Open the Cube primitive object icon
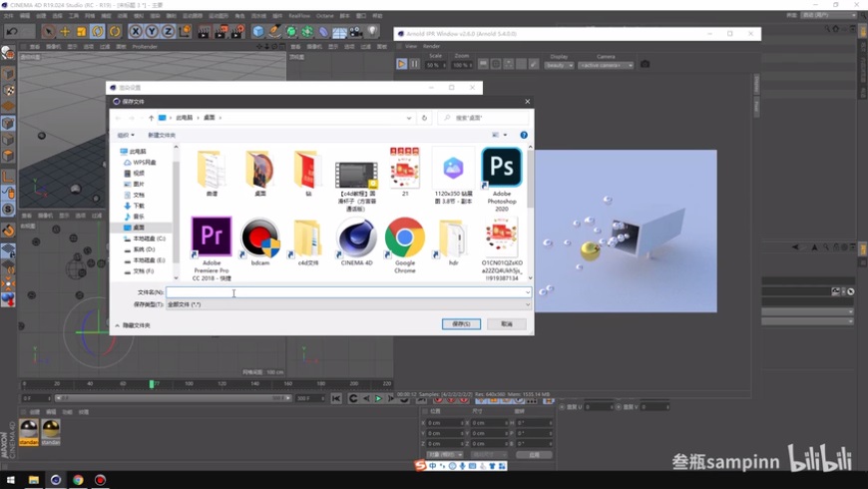This screenshot has width=868, height=489. (258, 32)
